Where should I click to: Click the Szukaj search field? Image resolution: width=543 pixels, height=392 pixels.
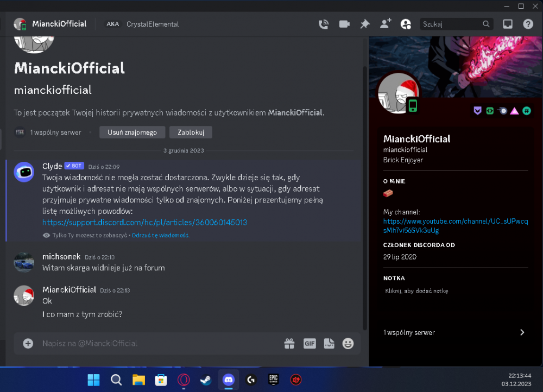456,24
